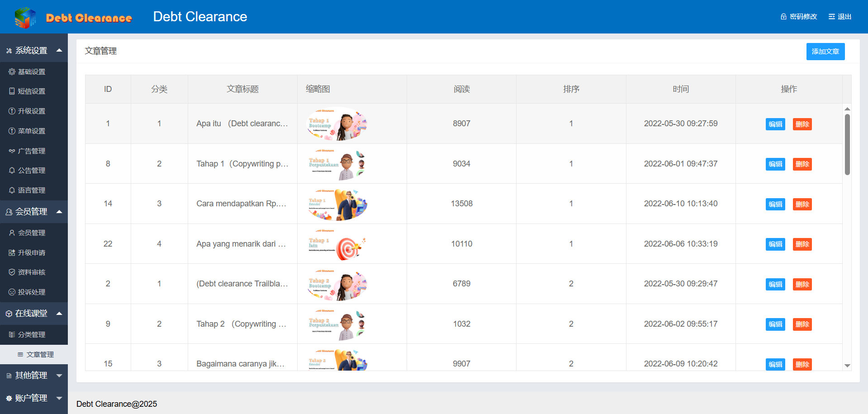Click the 添加文章 button
The width and height of the screenshot is (868, 414).
point(825,52)
